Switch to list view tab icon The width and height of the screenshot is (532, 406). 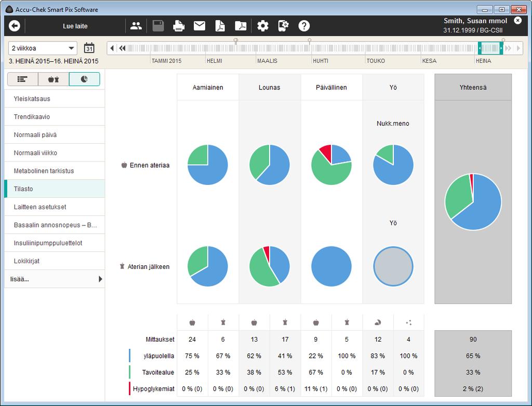(23, 79)
